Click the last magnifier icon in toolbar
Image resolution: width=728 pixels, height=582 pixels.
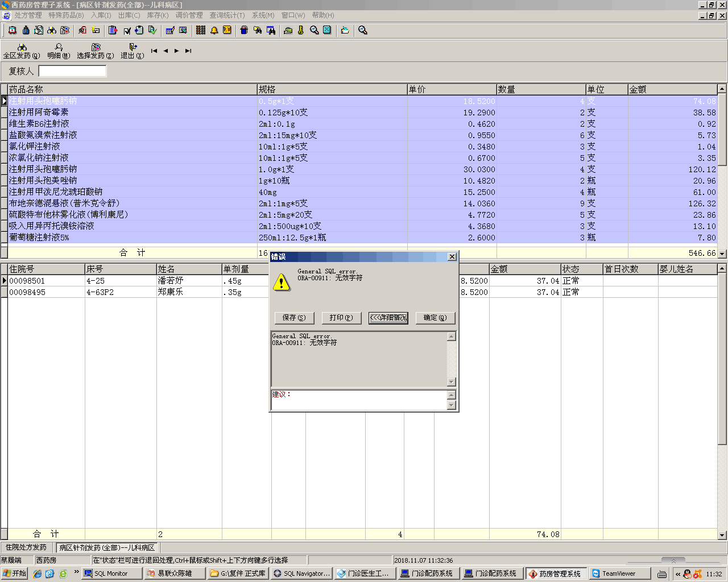[x=363, y=30]
